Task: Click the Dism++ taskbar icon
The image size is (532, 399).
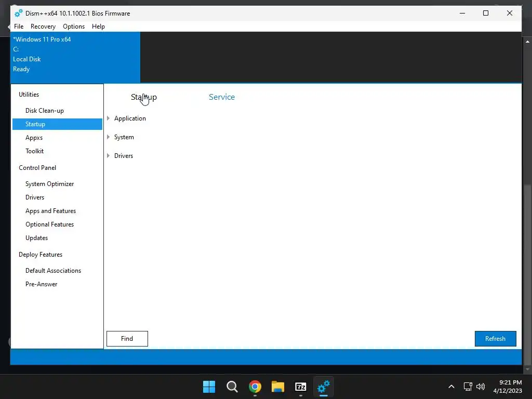Action: coord(323,387)
